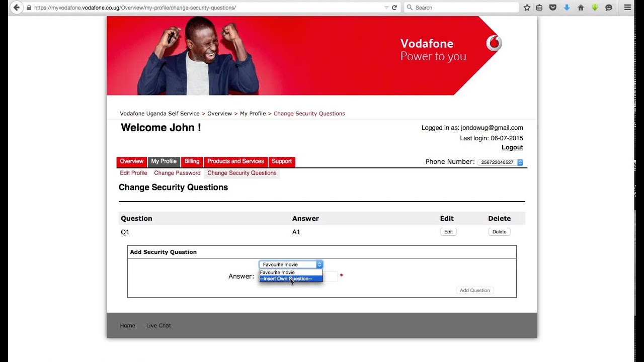Log out using the Logout link

pos(512,147)
